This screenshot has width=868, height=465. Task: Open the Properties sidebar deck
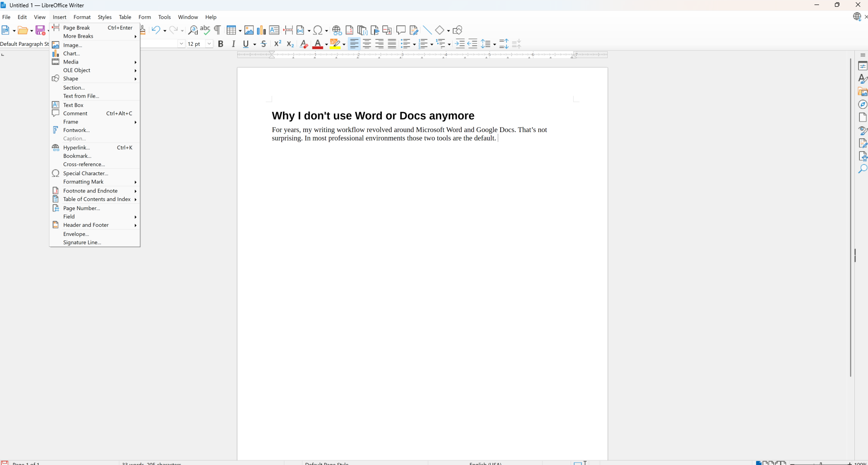pos(863,66)
